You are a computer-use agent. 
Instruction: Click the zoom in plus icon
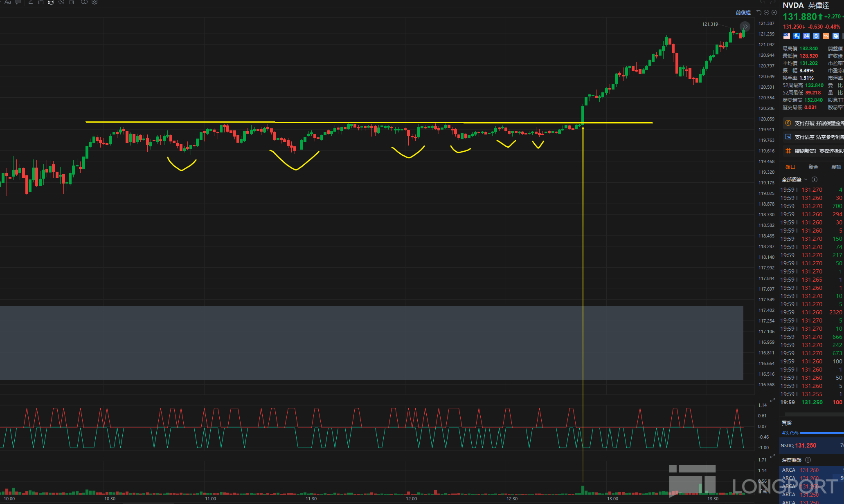(x=774, y=13)
